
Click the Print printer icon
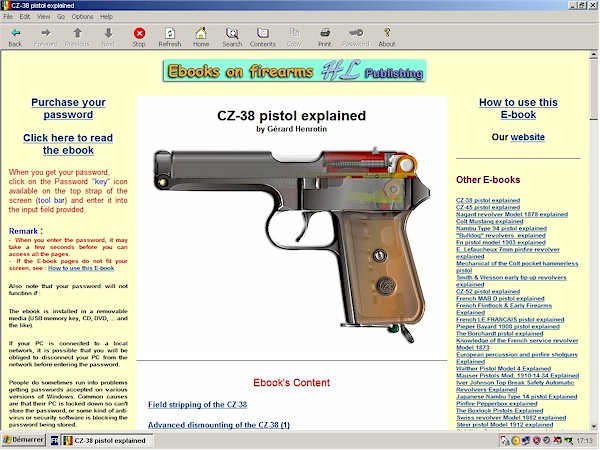coord(325,33)
